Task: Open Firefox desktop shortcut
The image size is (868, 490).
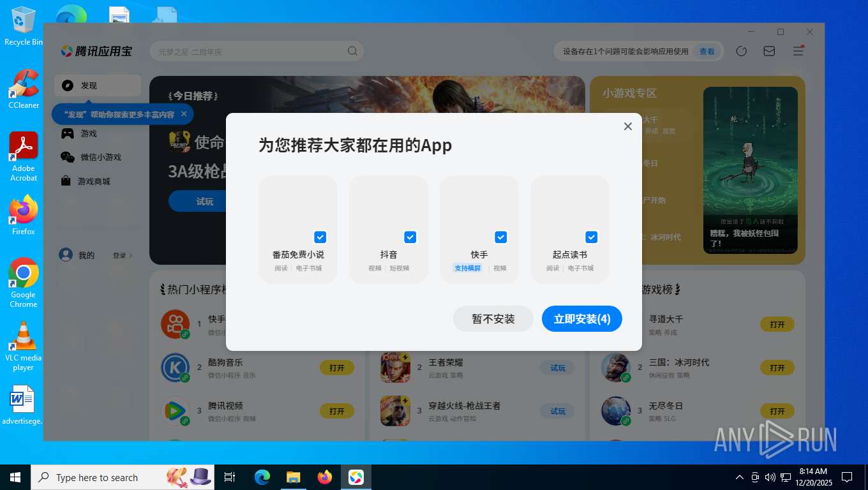Action: tap(24, 216)
